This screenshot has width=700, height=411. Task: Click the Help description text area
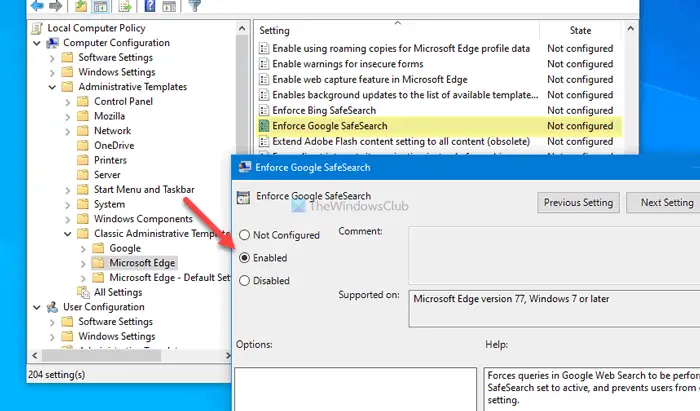click(592, 389)
